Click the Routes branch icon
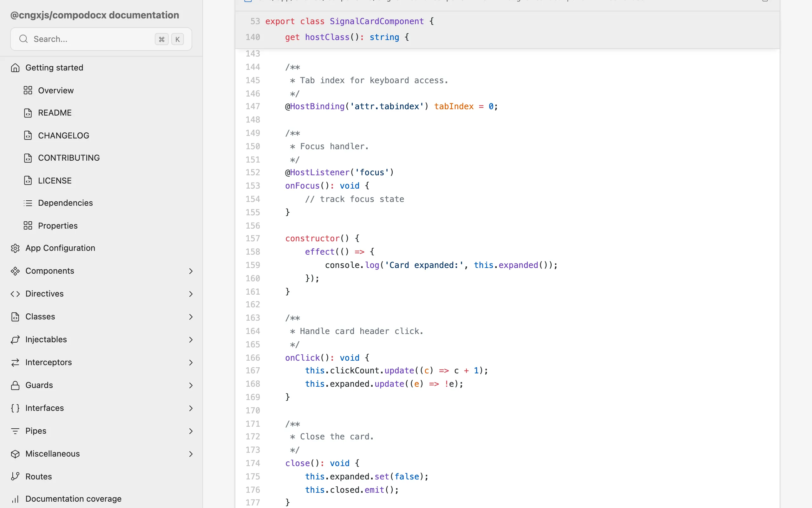The image size is (812, 508). point(15,477)
